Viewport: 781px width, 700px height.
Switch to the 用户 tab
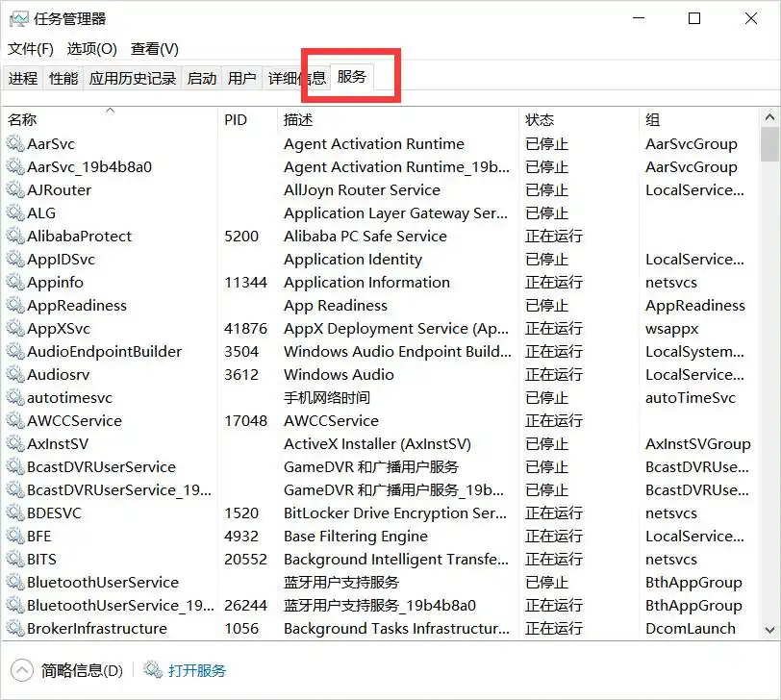point(242,78)
